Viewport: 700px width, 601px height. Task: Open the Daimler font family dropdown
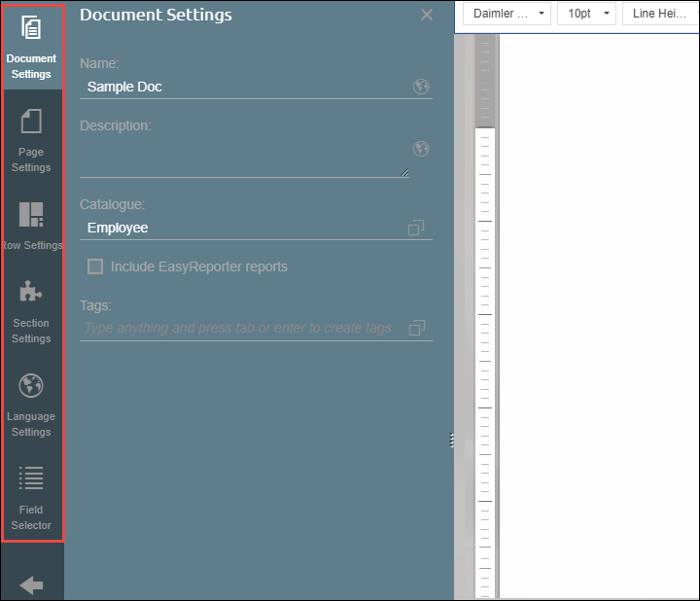[507, 14]
